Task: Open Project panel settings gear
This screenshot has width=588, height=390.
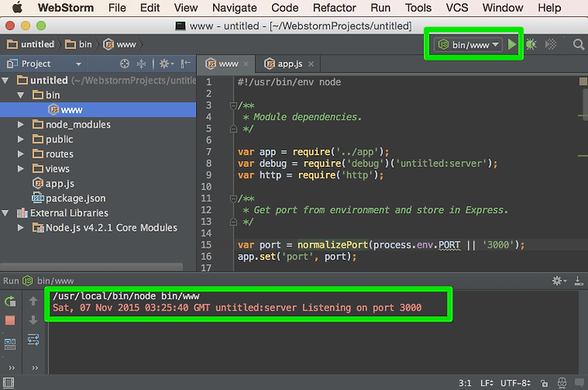Action: pos(166,64)
